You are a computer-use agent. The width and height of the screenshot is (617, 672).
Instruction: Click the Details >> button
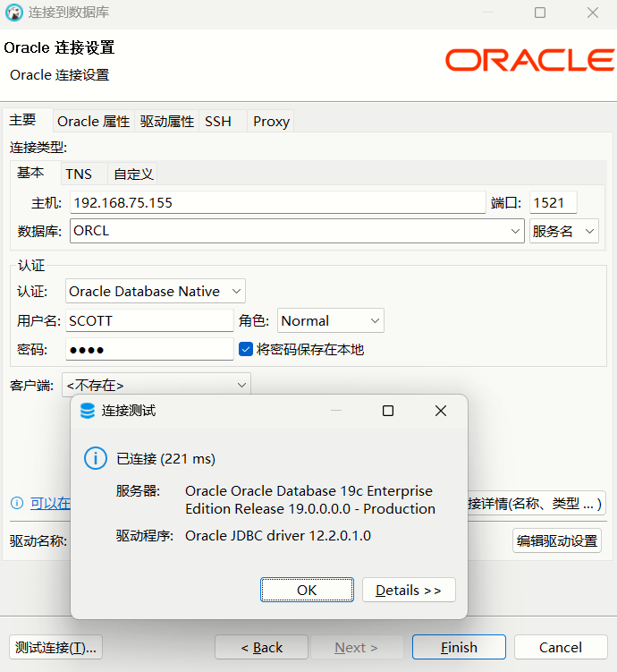coord(409,590)
